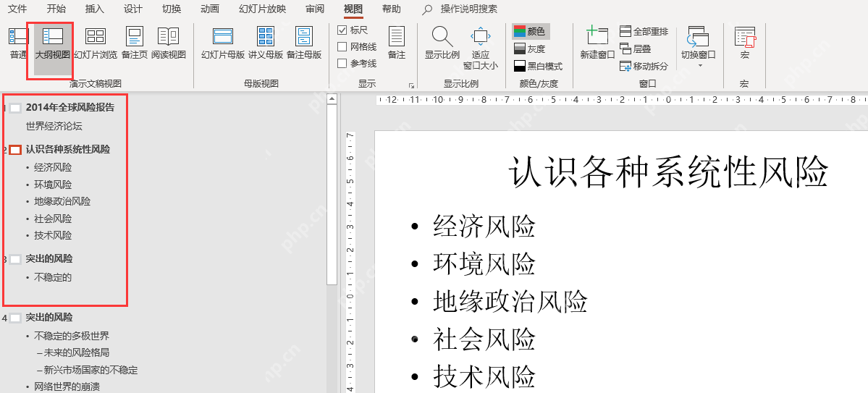Click outline bullet 地缘政治风险
Image resolution: width=868 pixels, height=393 pixels.
pyautogui.click(x=62, y=201)
